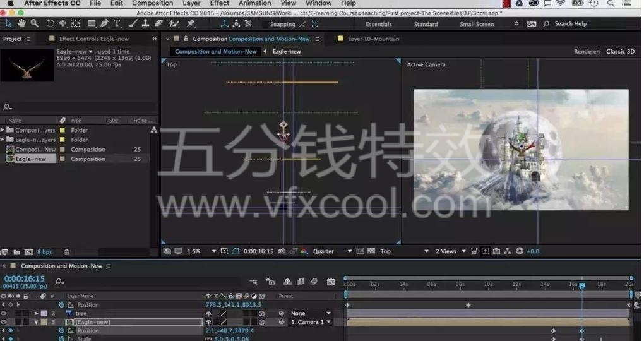The width and height of the screenshot is (644, 341).
Task: Expand the Composi...yers folder
Action: (3, 130)
